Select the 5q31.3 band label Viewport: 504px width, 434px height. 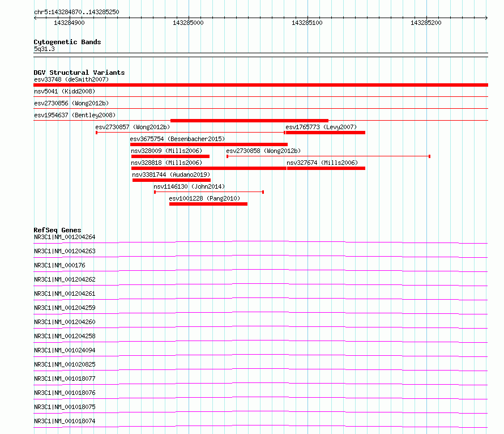pos(44,49)
